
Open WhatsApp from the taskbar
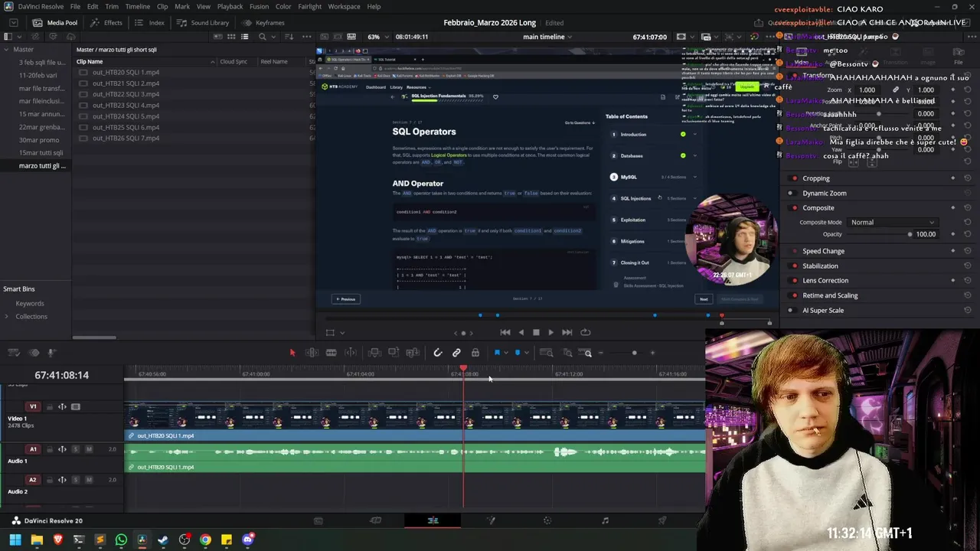click(x=121, y=540)
